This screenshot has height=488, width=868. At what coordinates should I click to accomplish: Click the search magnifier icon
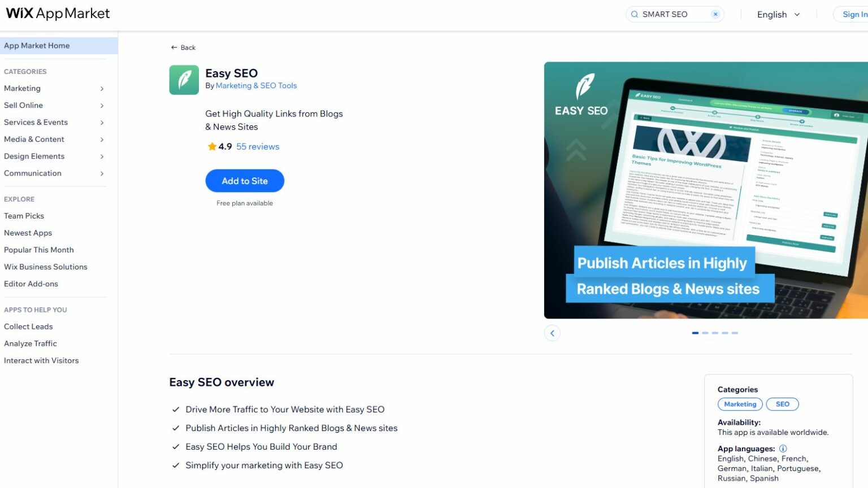(635, 14)
